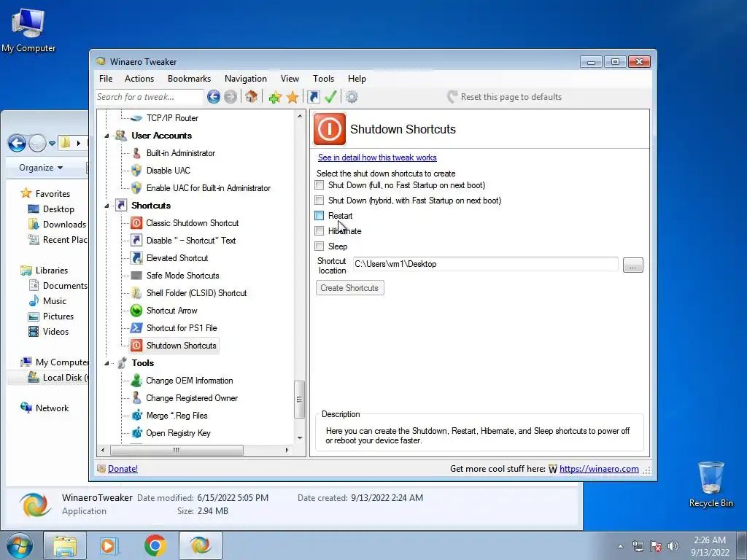Collapse the User Accounts tree group
The height and width of the screenshot is (560, 747).
[107, 136]
